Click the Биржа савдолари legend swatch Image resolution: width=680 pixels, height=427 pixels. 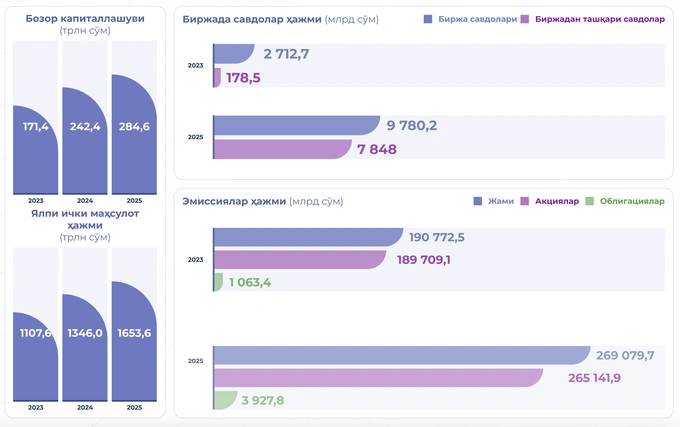(x=428, y=19)
